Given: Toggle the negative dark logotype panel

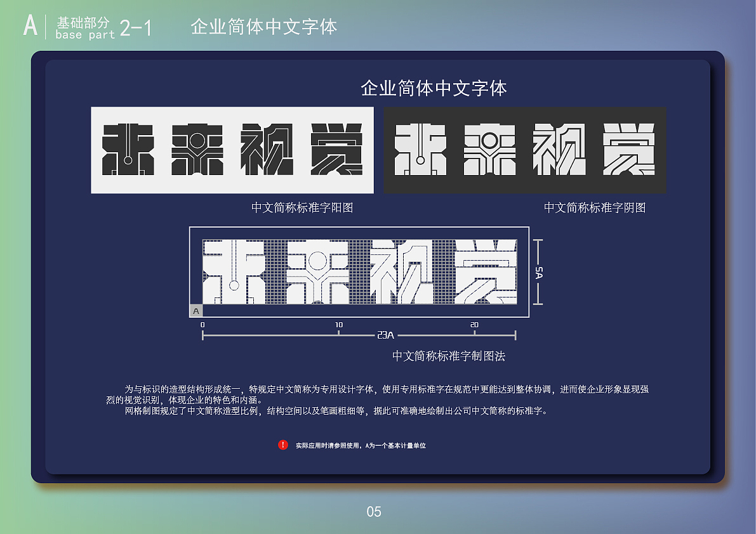Looking at the screenshot, I should tap(524, 150).
